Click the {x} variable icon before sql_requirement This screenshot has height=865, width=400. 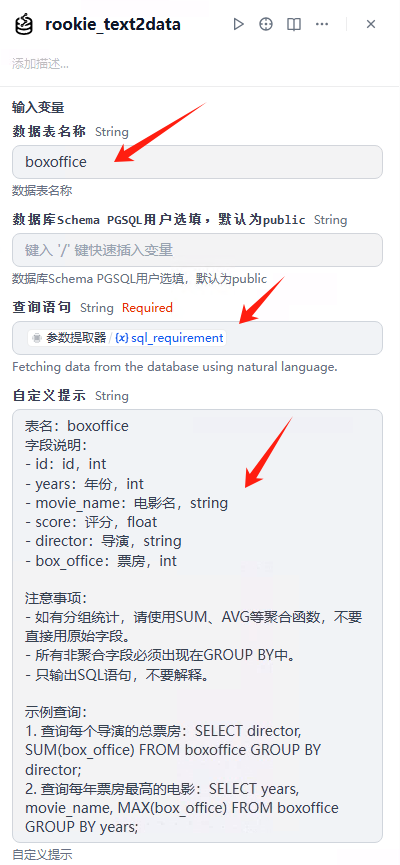pos(121,338)
